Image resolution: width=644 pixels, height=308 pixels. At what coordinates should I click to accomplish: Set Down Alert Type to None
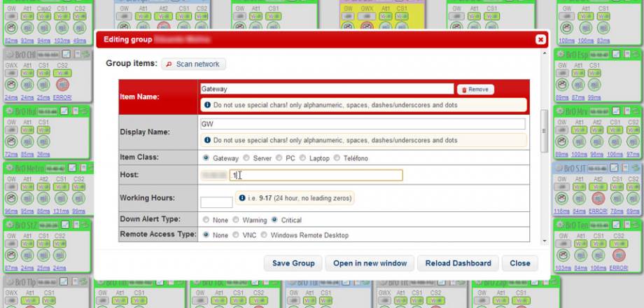pos(206,220)
